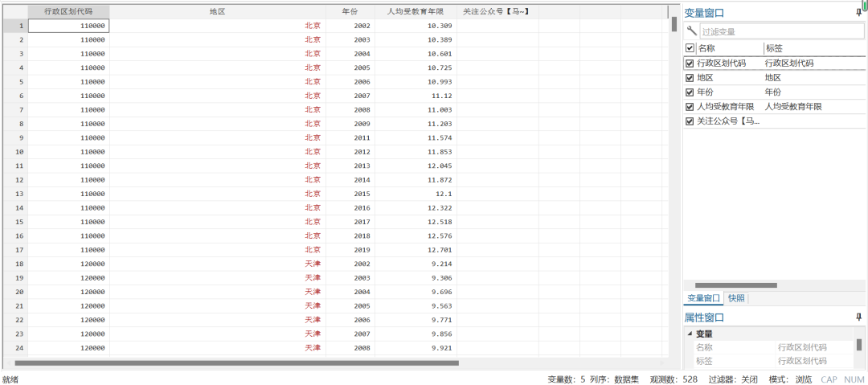Select 北京 cell in row 1
The image size is (868, 385).
(x=218, y=26)
